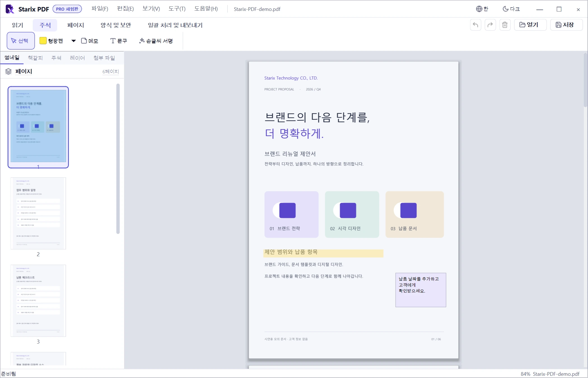This screenshot has height=378, width=588.
Task: Select the 손글씨 서명 signature tool
Action: [156, 41]
